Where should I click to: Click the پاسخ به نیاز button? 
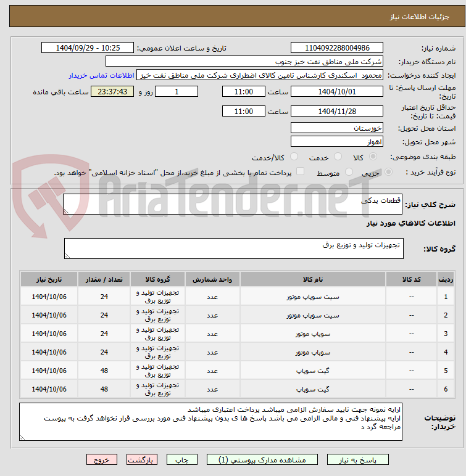pos(358,459)
